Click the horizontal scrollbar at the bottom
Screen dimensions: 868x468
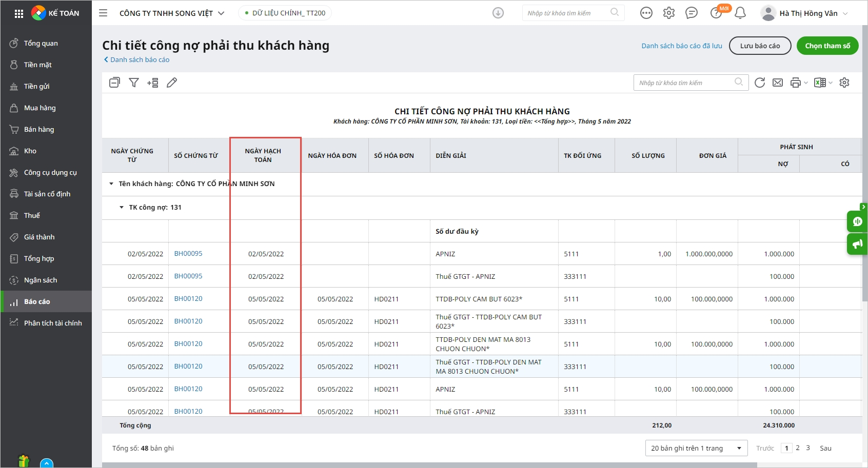(x=429, y=465)
